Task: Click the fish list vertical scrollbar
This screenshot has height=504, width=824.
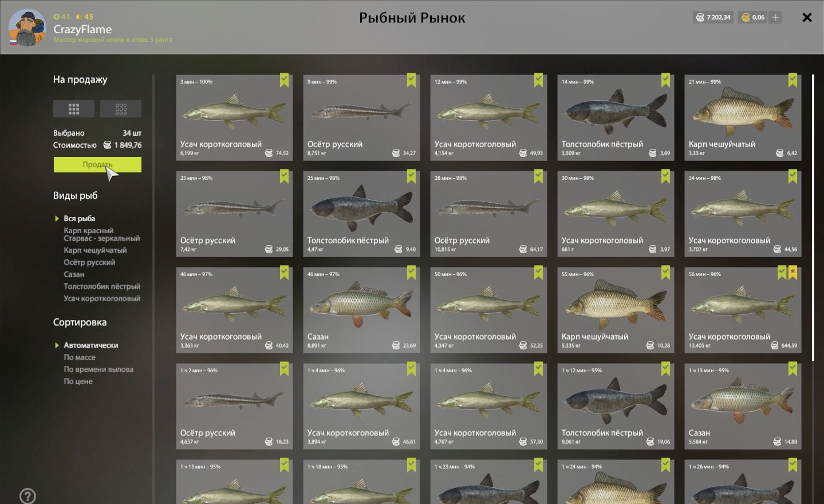Action: (813, 218)
